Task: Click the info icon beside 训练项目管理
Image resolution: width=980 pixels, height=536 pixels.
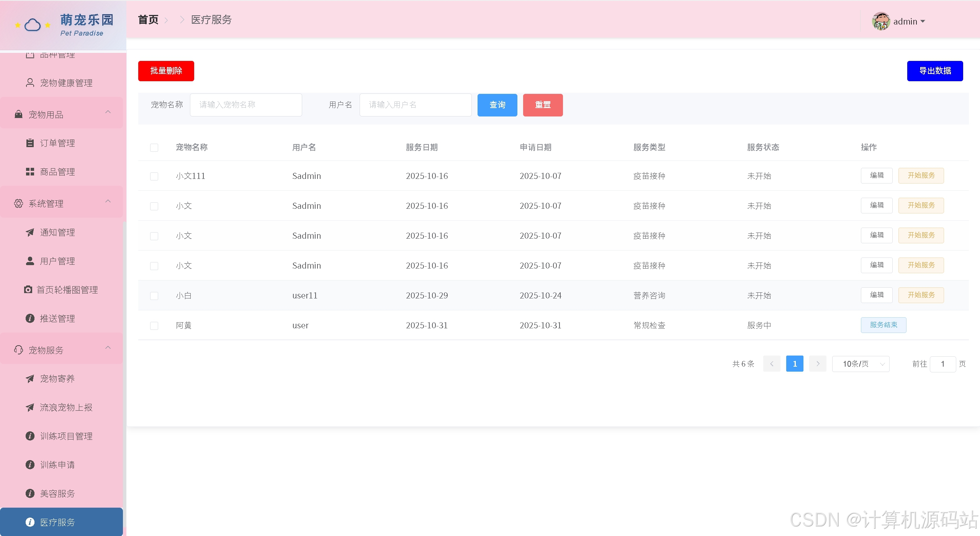Action: pos(30,436)
